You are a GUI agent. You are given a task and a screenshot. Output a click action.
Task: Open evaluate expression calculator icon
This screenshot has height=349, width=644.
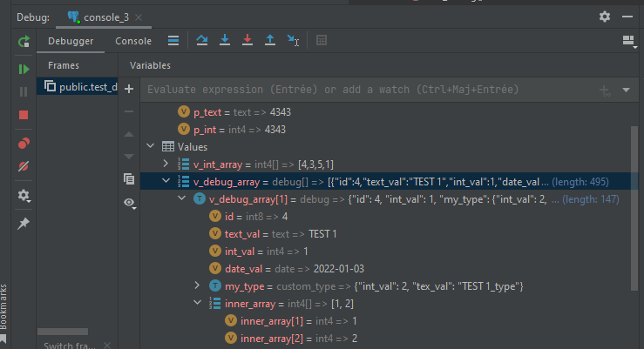tap(322, 41)
